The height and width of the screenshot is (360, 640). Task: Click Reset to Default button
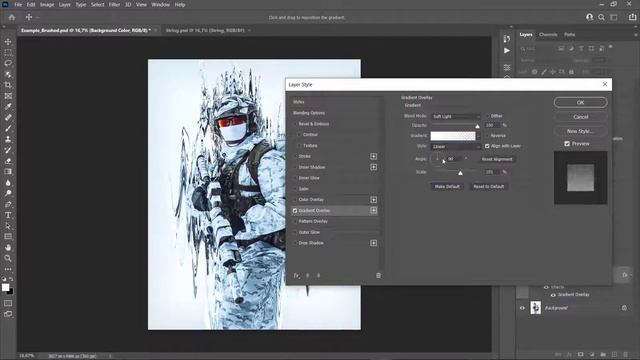[x=489, y=187]
